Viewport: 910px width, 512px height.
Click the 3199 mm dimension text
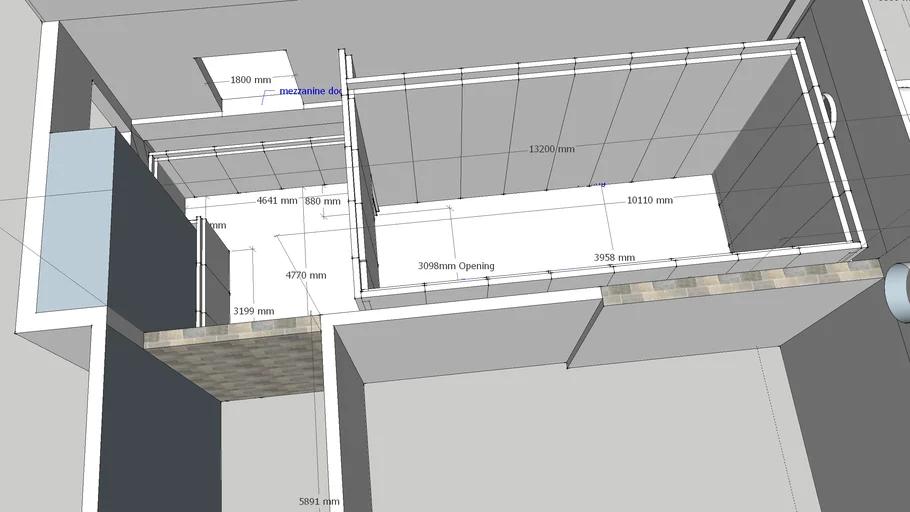tap(254, 311)
